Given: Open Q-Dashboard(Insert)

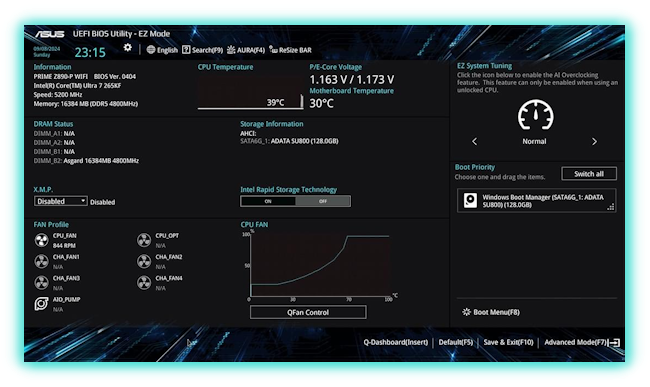Looking at the screenshot, I should (x=396, y=342).
